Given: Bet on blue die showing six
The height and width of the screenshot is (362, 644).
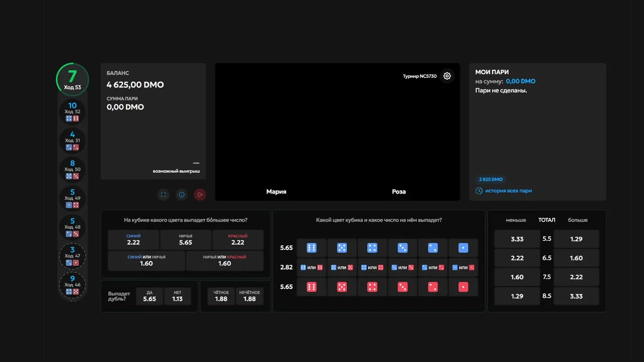Looking at the screenshot, I should 311,248.
